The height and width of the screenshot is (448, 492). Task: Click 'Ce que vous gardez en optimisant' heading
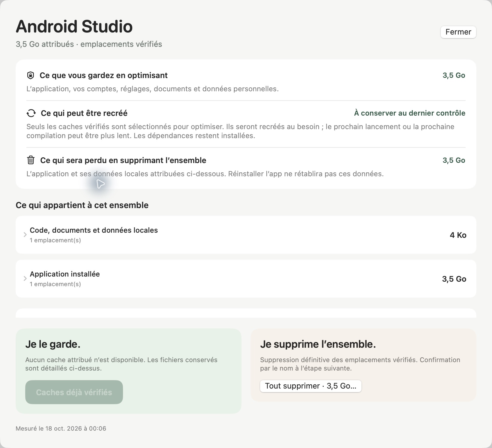click(103, 75)
